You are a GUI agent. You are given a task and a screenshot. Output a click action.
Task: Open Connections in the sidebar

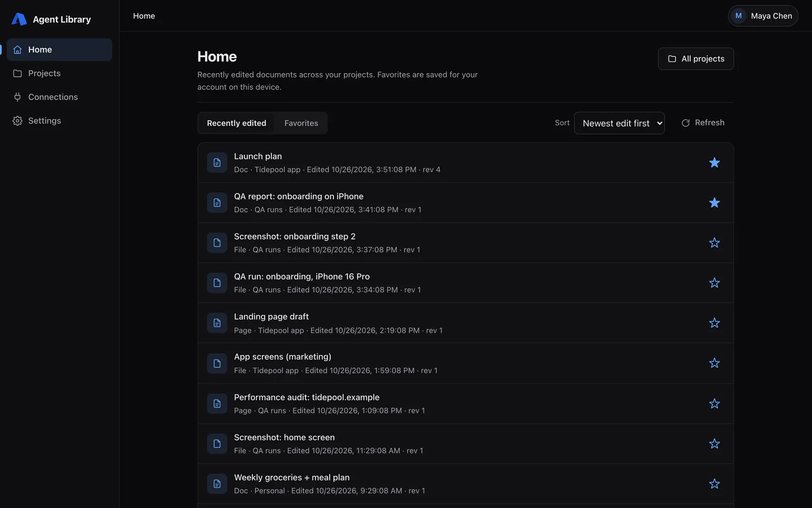tap(59, 97)
